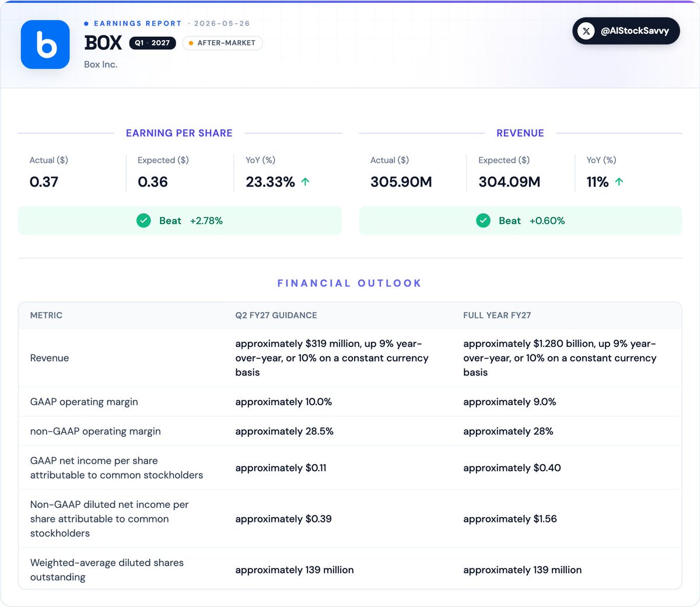Image resolution: width=700 pixels, height=607 pixels.
Task: Select the Q1 · 2027 quarter badge
Action: pos(152,43)
